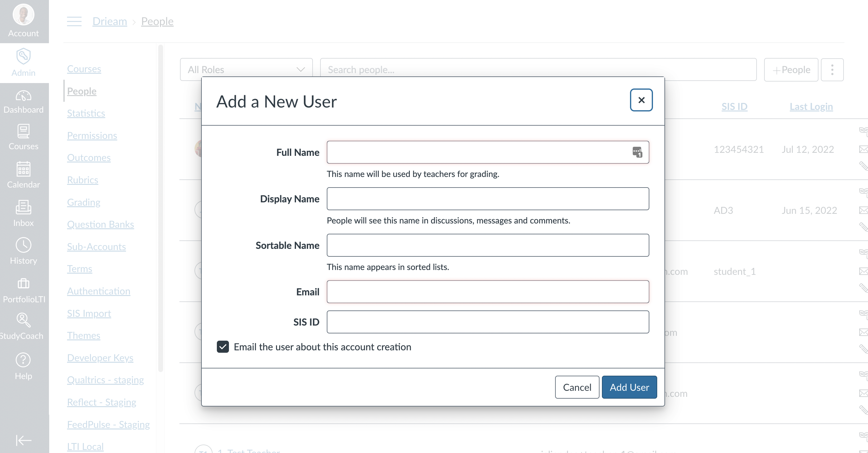Submit with the Add User button
Viewport: 868px width, 453px height.
click(629, 387)
